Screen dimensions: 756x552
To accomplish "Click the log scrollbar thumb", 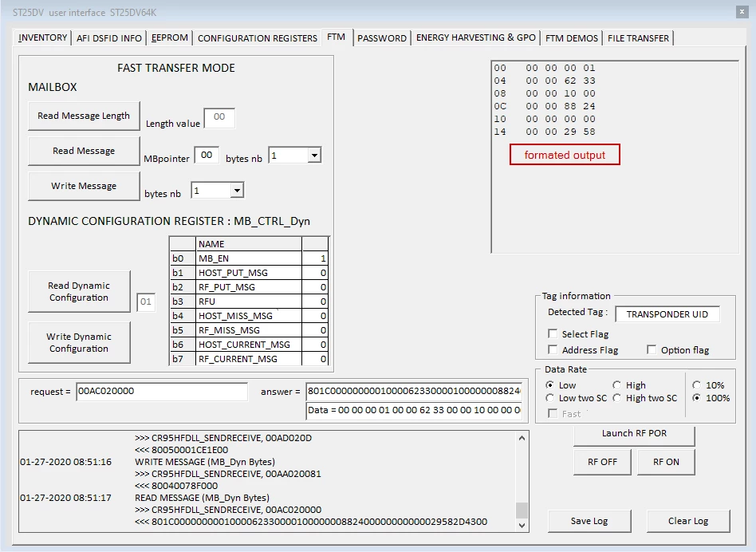I will (x=522, y=510).
